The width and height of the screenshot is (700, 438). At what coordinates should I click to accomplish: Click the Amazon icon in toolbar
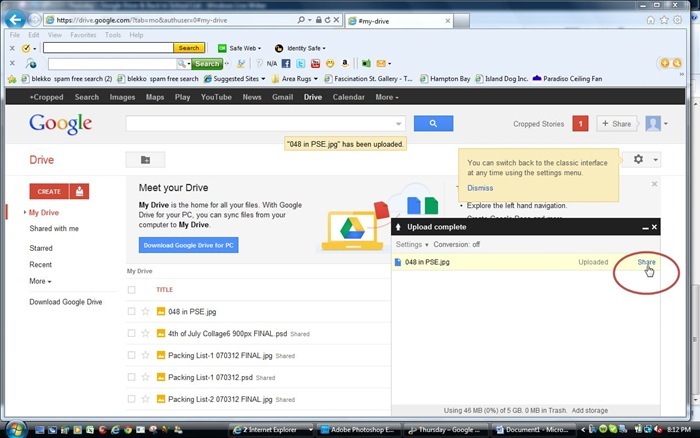coord(345,63)
